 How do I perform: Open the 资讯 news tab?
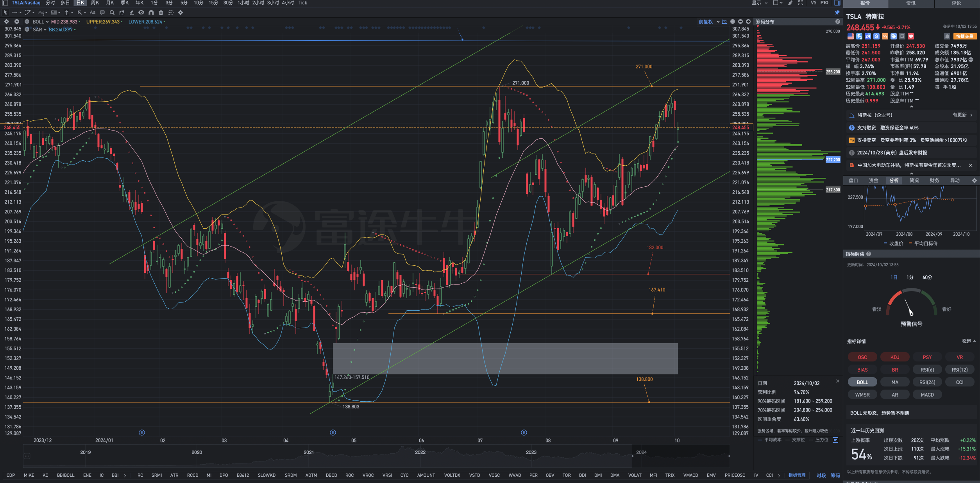pyautogui.click(x=911, y=3)
